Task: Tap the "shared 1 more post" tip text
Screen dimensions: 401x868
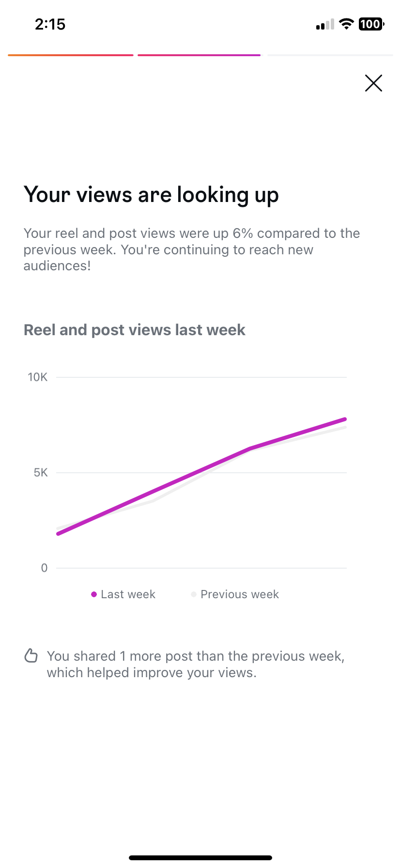Action: (195, 664)
